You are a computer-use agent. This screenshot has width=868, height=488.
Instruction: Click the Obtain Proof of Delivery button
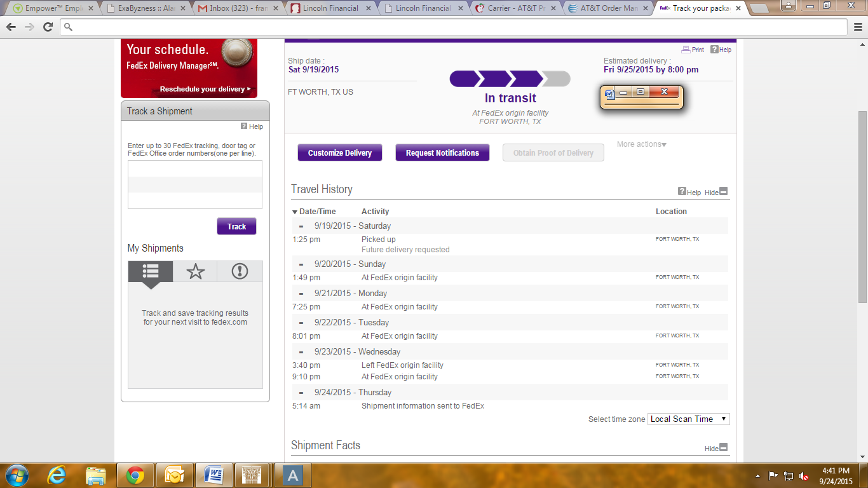553,152
